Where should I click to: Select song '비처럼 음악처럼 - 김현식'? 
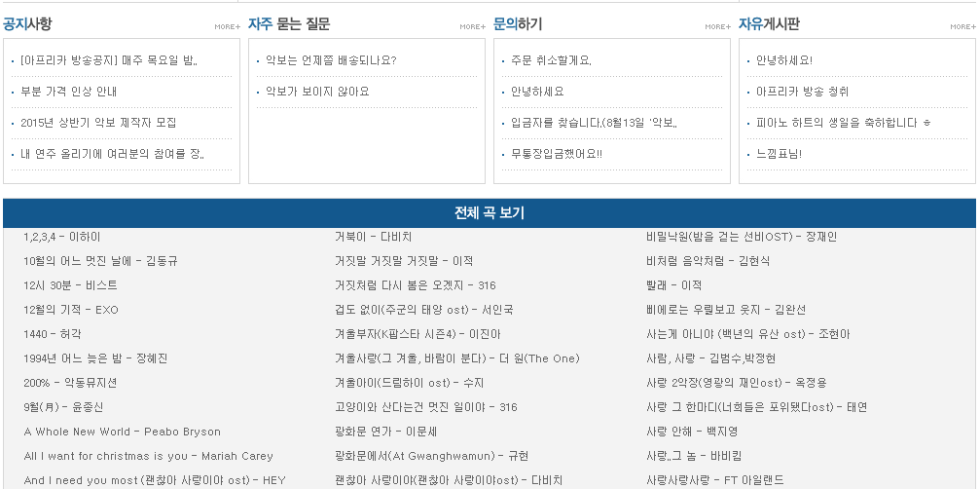[x=708, y=261]
